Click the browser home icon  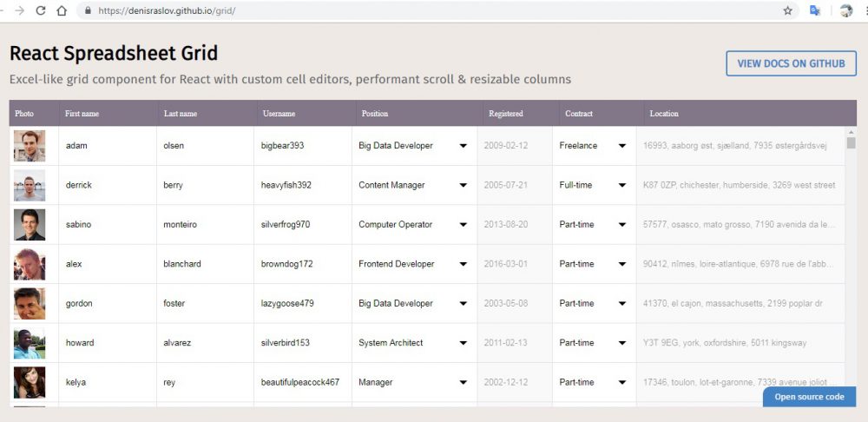point(61,11)
